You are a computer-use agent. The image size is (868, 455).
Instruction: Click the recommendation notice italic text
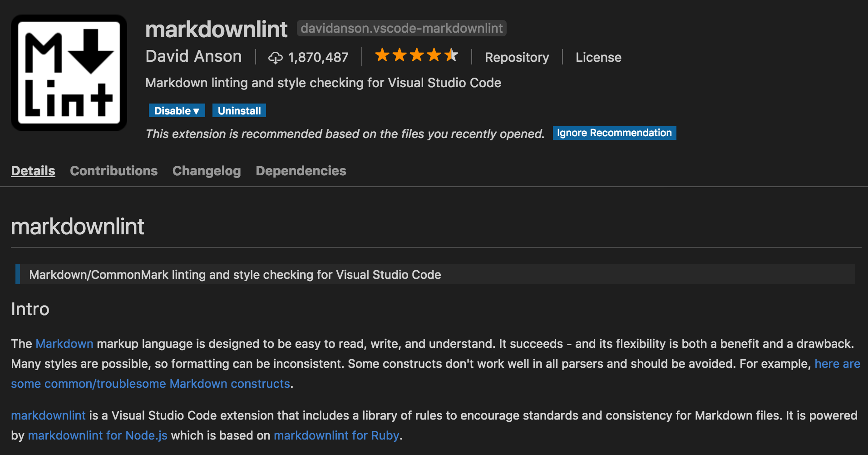click(x=345, y=134)
